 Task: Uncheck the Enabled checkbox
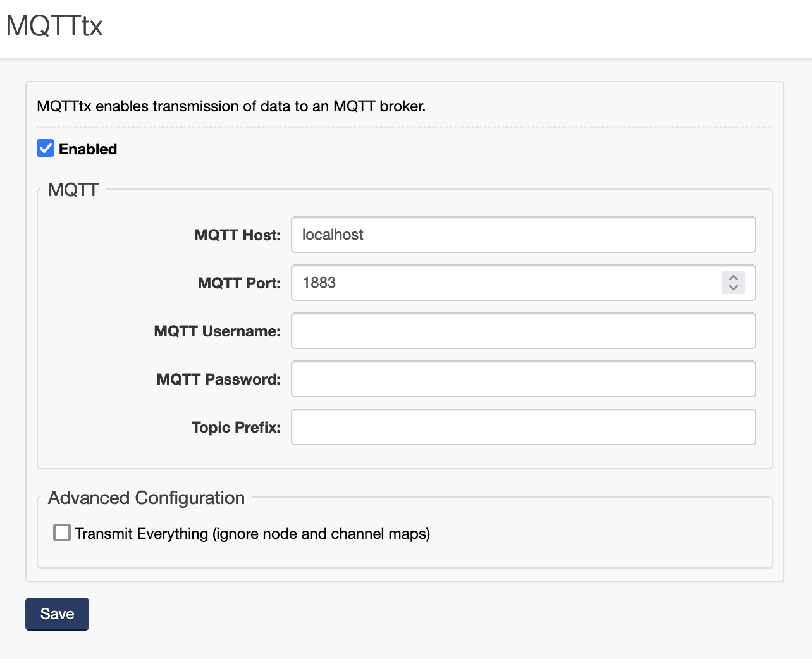[x=46, y=149]
